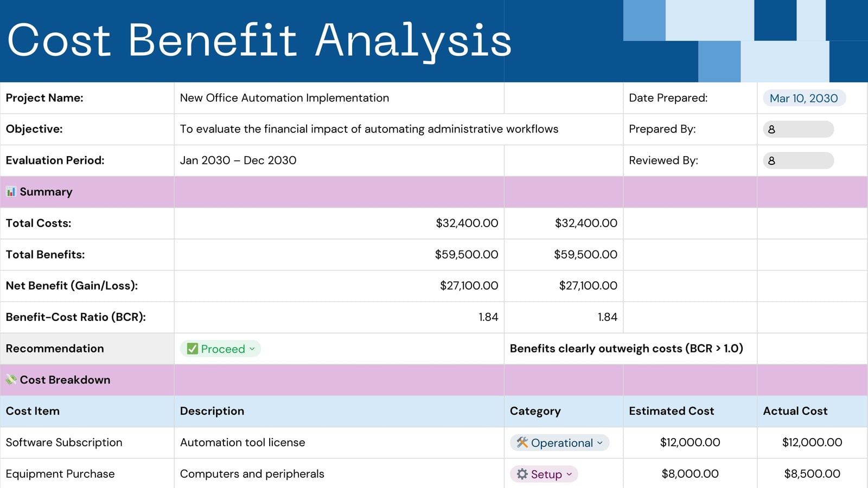Select the $8,500.00 actual cost cell
The width and height of the screenshot is (868, 488).
pos(812,474)
